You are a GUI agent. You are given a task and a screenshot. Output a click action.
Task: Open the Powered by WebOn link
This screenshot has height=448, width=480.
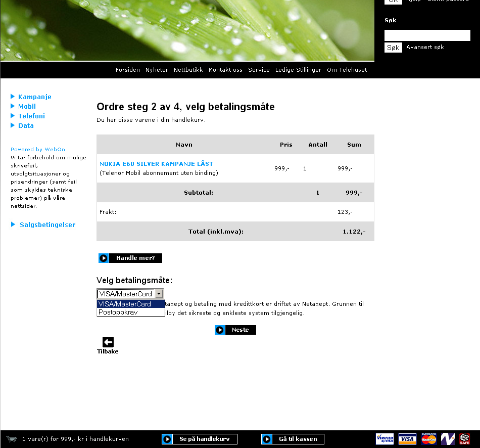pos(38,149)
